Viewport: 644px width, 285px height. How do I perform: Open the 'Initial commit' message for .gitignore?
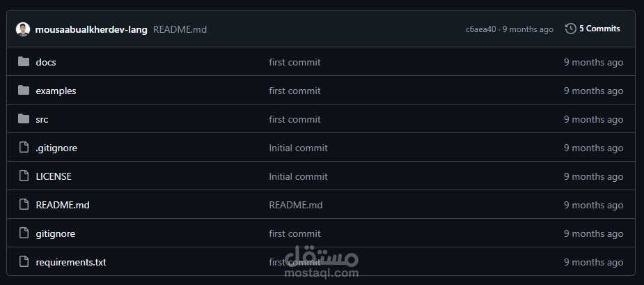[298, 148]
